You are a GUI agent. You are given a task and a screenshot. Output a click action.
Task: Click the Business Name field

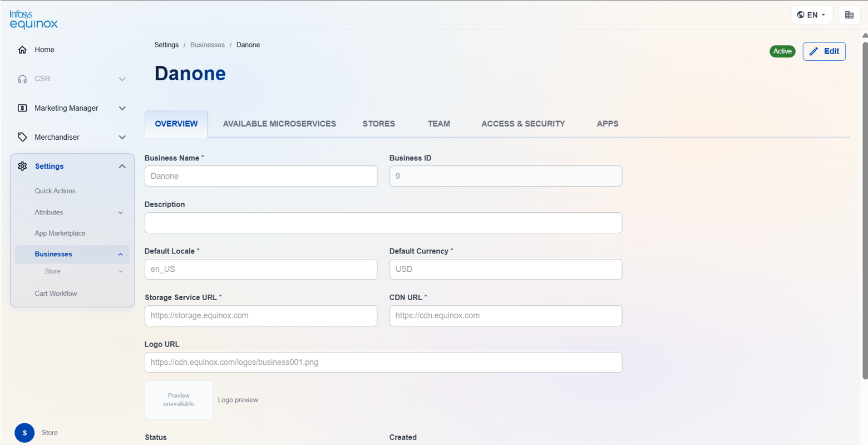pyautogui.click(x=261, y=176)
